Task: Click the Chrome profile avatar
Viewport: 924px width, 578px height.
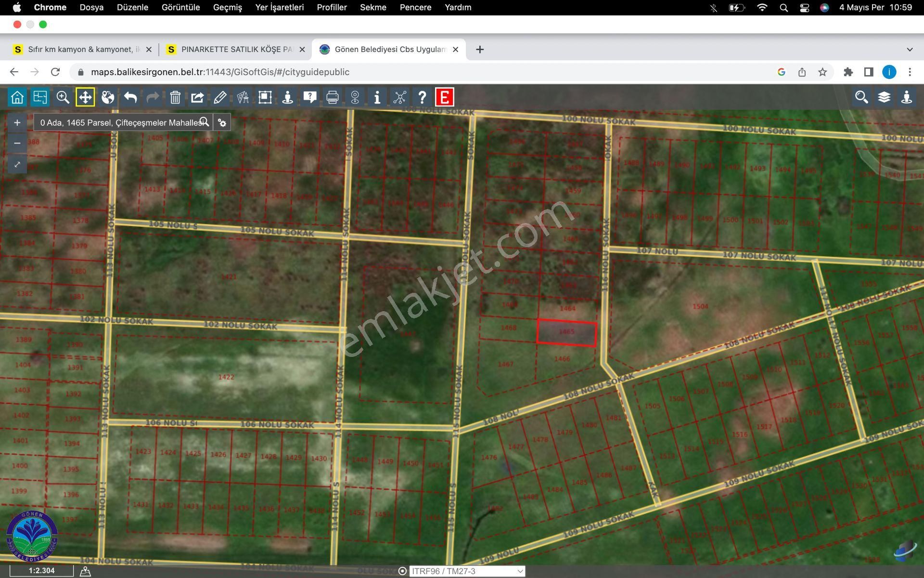Action: pyautogui.click(x=889, y=72)
